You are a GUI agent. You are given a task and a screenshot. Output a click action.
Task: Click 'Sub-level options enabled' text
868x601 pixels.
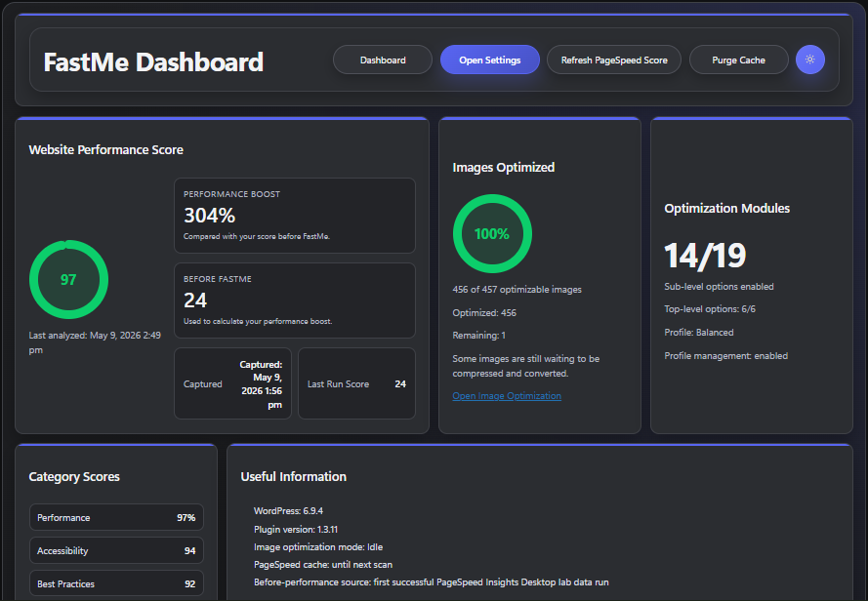point(719,286)
